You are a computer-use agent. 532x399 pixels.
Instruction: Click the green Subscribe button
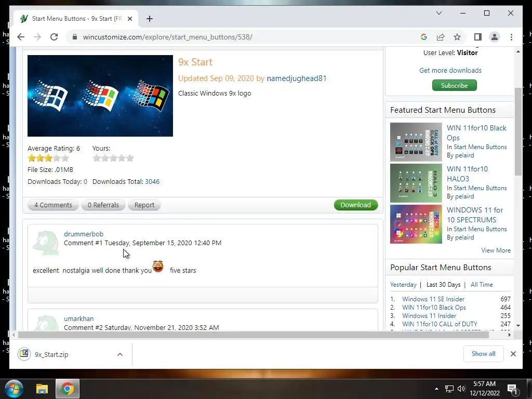pos(454,86)
